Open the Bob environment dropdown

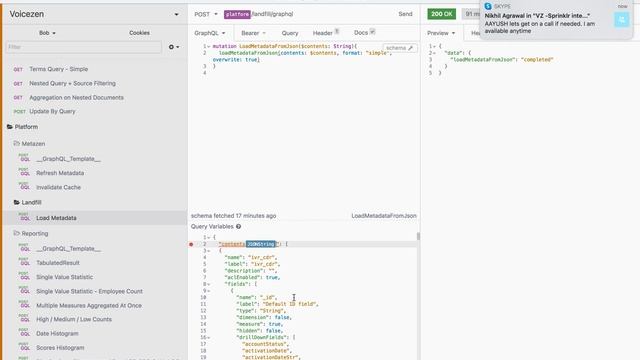(x=47, y=33)
